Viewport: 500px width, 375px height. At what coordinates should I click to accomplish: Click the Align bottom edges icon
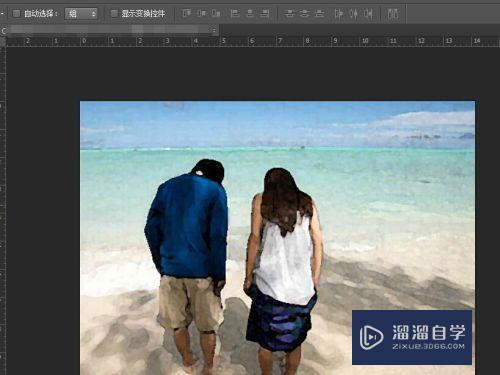[x=216, y=14]
